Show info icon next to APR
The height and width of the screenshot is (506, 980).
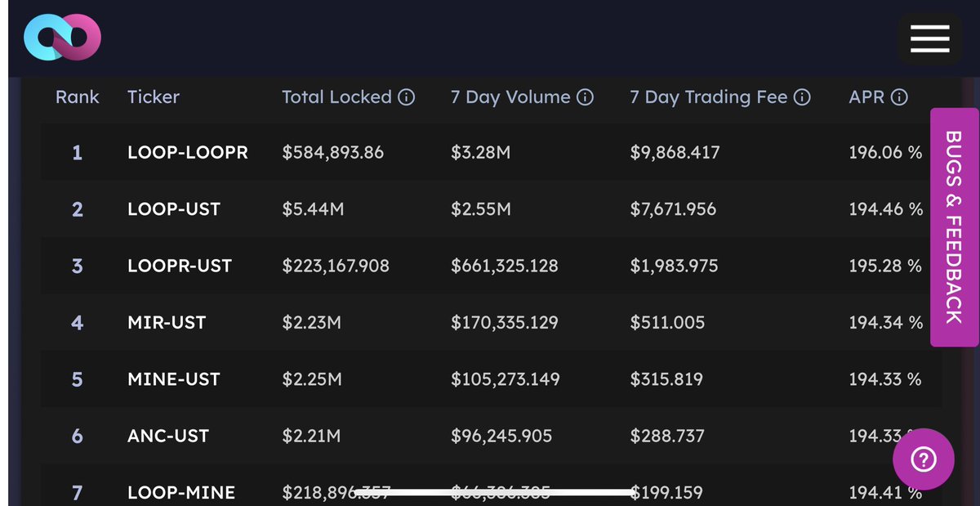click(899, 97)
